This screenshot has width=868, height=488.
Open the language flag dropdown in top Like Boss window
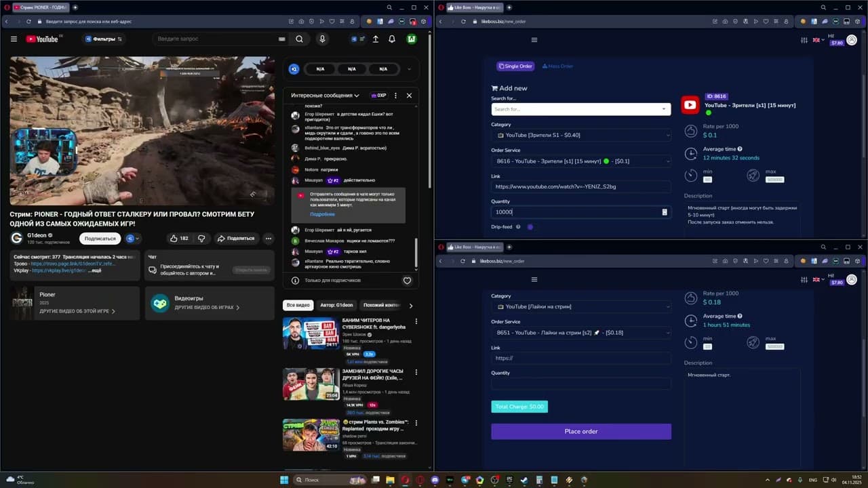coord(819,40)
